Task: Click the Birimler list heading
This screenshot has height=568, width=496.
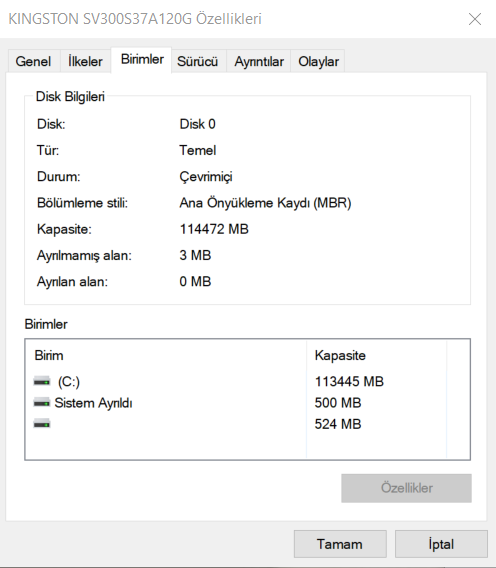Action: [x=46, y=324]
